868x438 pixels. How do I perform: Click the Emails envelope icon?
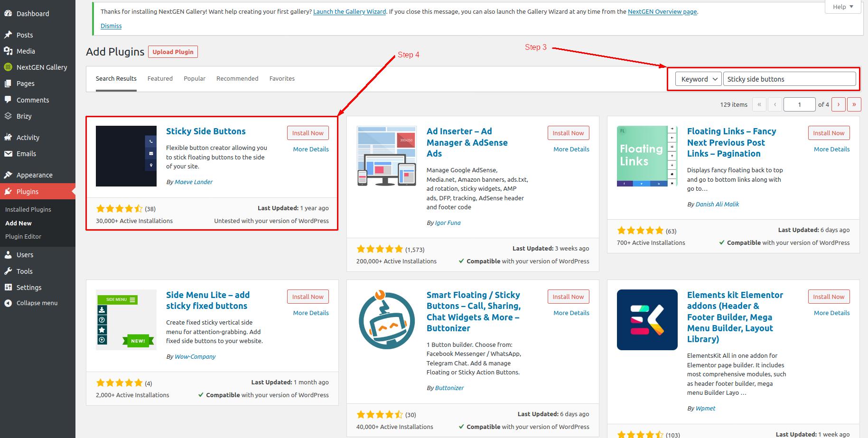coord(8,153)
